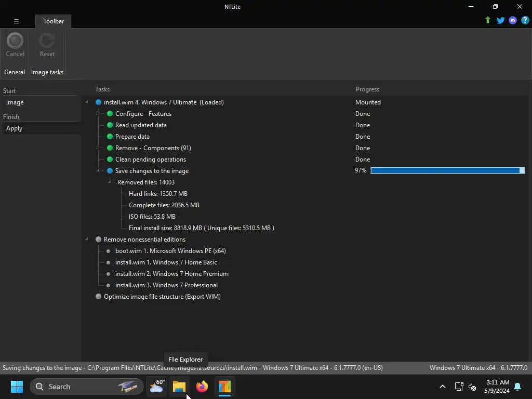Click blue status dot beside Save changes
Screen dimensions: 532x399
[110, 170]
